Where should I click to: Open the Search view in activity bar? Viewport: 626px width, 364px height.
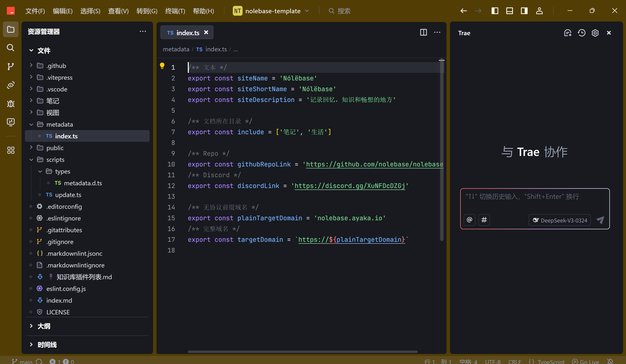click(11, 47)
